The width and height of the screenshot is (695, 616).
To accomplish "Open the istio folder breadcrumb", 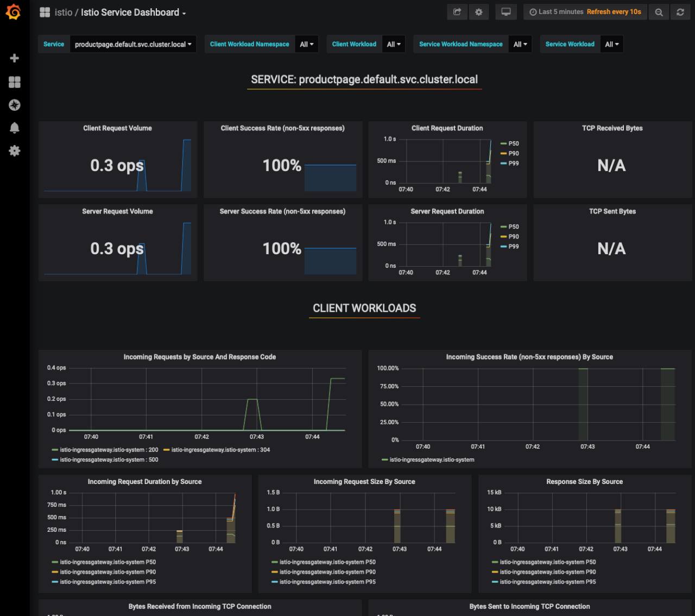I will tap(62, 12).
